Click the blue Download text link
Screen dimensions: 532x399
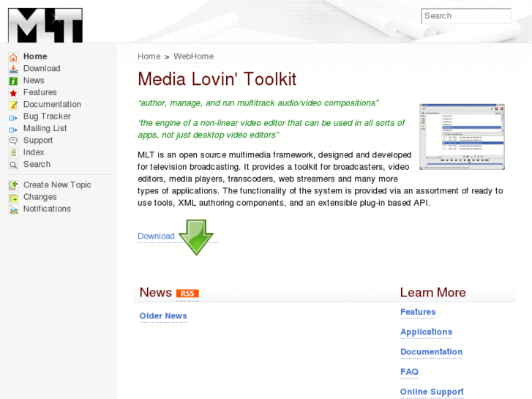pos(156,236)
